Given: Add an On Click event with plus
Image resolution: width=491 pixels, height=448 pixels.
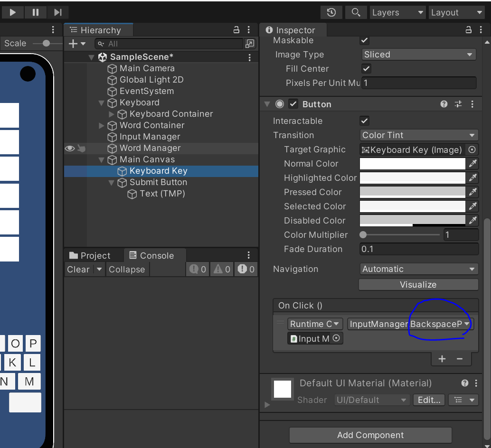Looking at the screenshot, I should [442, 359].
